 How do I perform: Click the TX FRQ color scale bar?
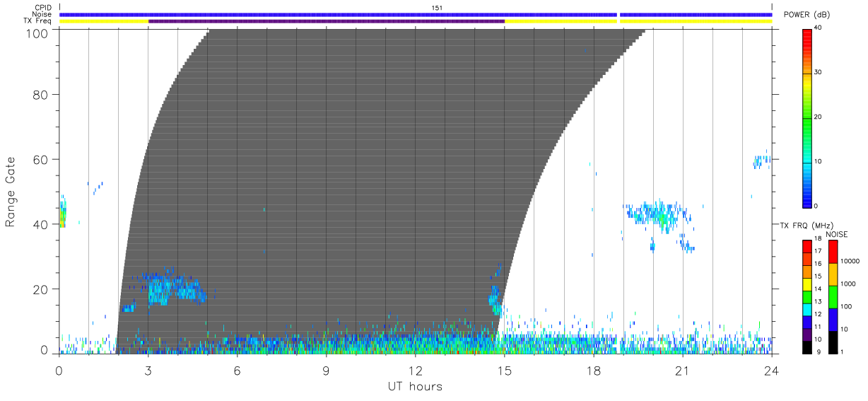807,296
